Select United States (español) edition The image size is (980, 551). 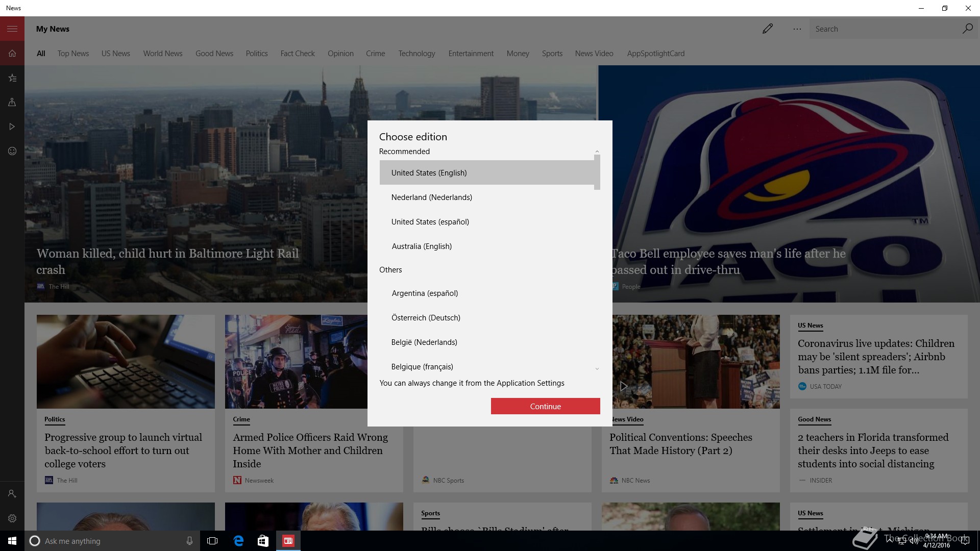[x=487, y=221]
